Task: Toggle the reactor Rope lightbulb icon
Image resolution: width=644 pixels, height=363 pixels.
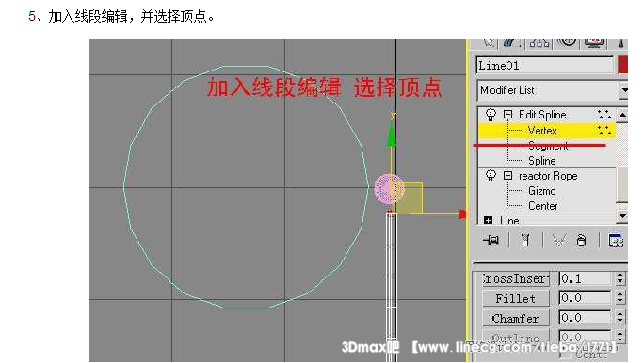Action: tap(491, 176)
